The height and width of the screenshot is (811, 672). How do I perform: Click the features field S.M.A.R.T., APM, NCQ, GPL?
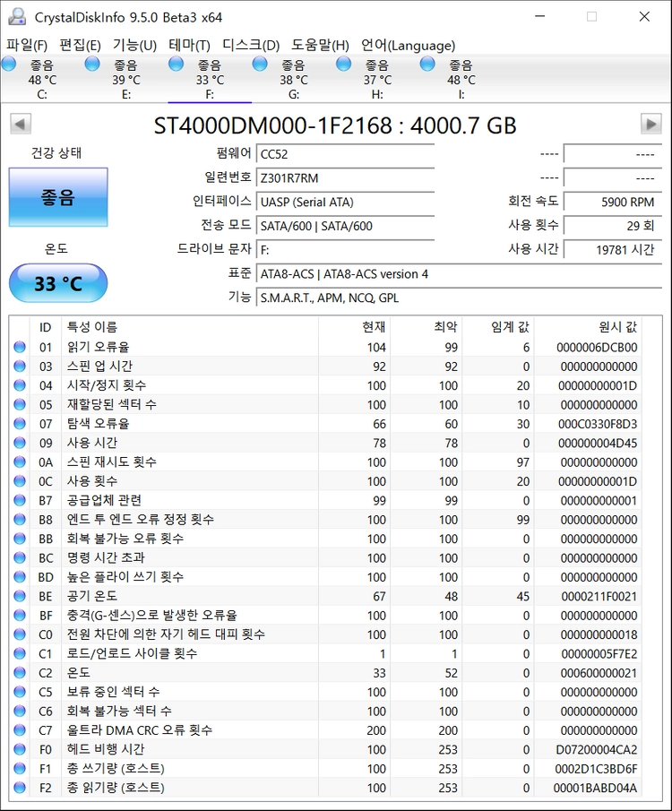[459, 298]
